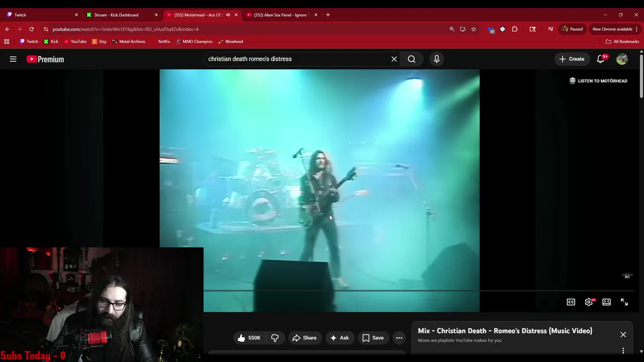Click the Ask button
The image size is (644, 362).
point(340,338)
